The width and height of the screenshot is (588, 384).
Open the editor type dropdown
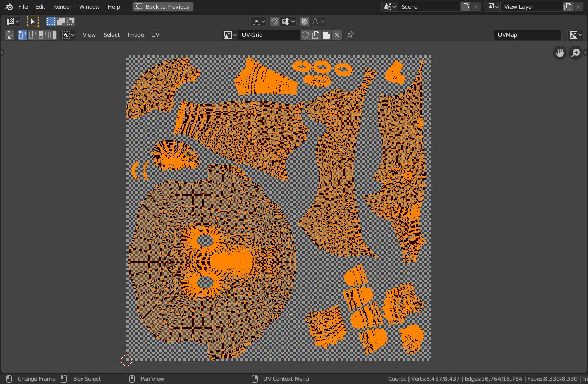[x=13, y=21]
